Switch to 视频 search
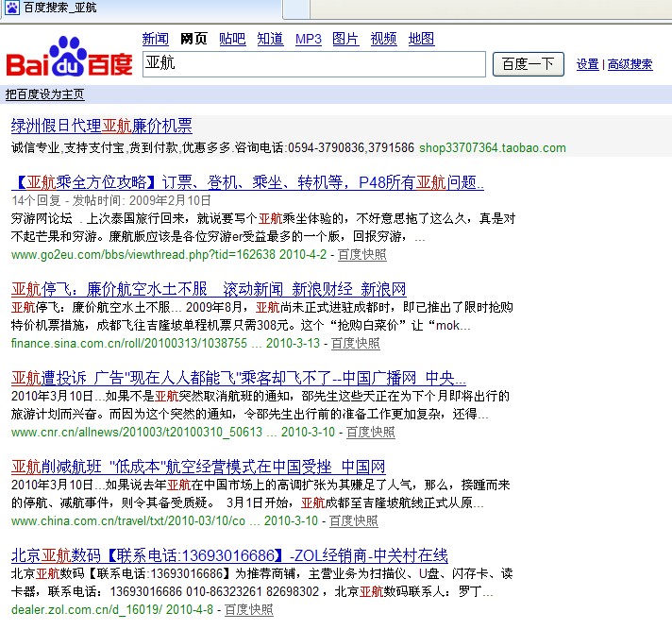This screenshot has height=630, width=672. [x=383, y=39]
